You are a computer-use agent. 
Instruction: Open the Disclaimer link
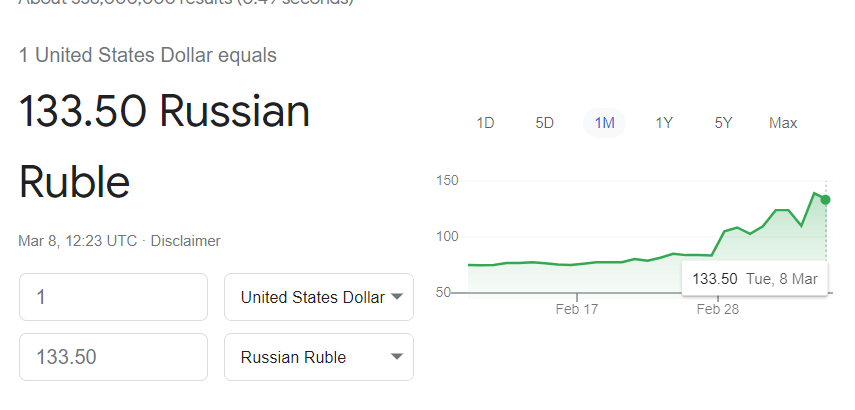pos(186,241)
